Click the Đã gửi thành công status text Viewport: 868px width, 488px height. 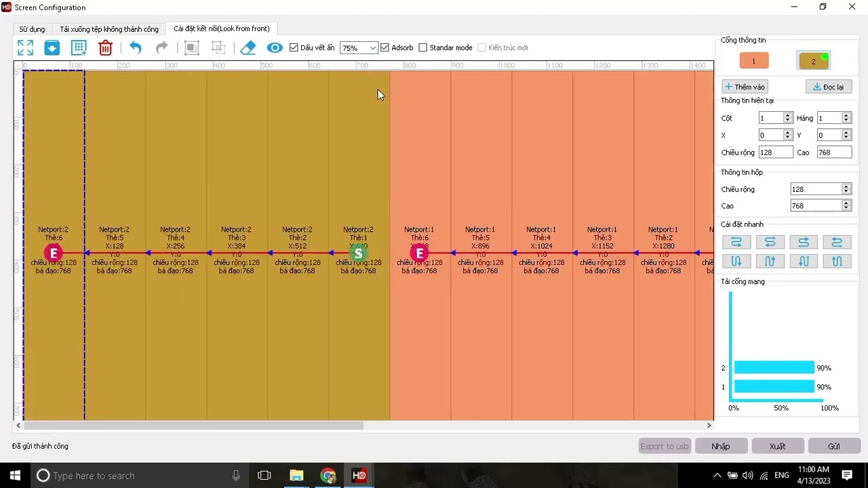coord(40,446)
